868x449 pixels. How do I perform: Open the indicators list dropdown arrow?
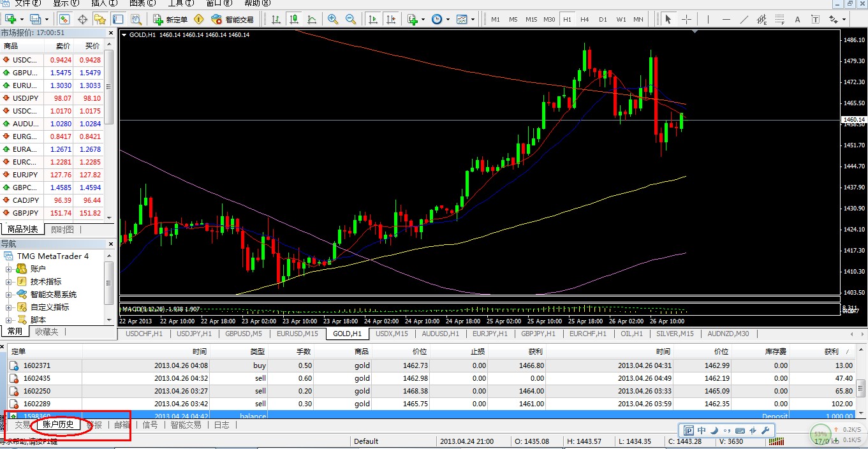point(423,19)
